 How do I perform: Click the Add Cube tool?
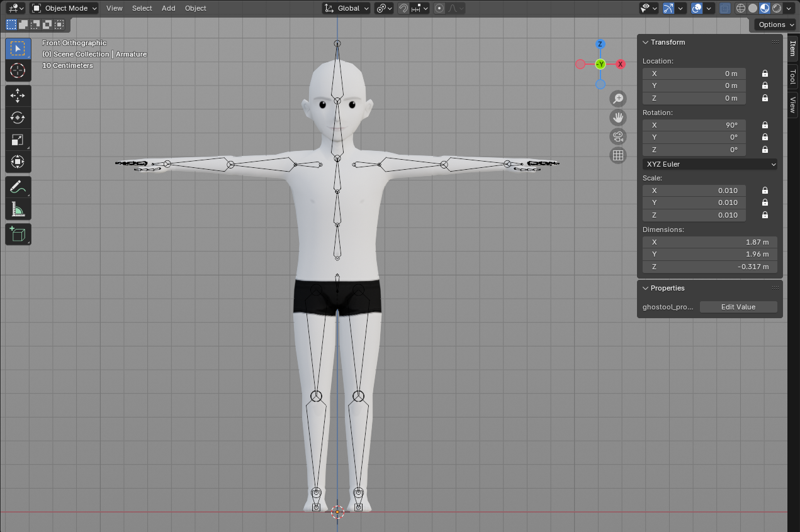pos(18,235)
